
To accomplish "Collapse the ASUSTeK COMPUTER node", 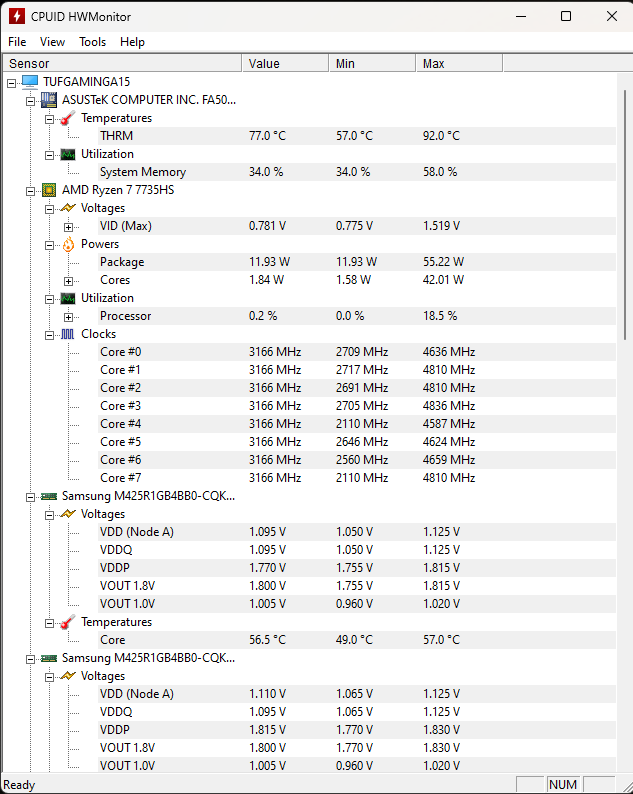I will click(x=30, y=101).
